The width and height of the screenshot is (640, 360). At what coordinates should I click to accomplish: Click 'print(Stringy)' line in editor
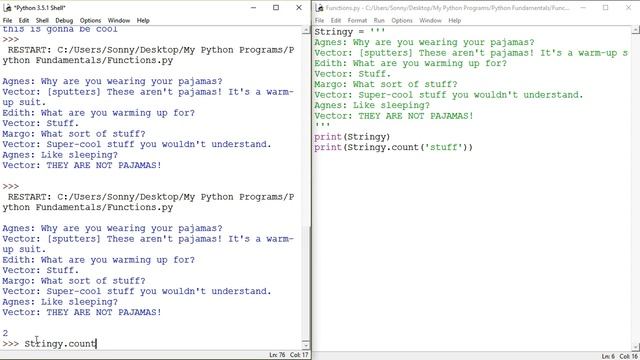(352, 137)
